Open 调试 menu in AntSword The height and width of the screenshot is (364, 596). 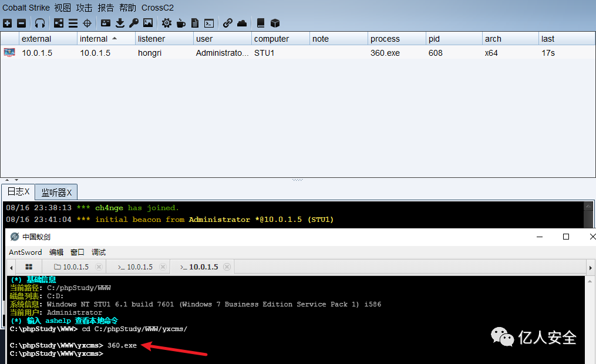point(99,252)
